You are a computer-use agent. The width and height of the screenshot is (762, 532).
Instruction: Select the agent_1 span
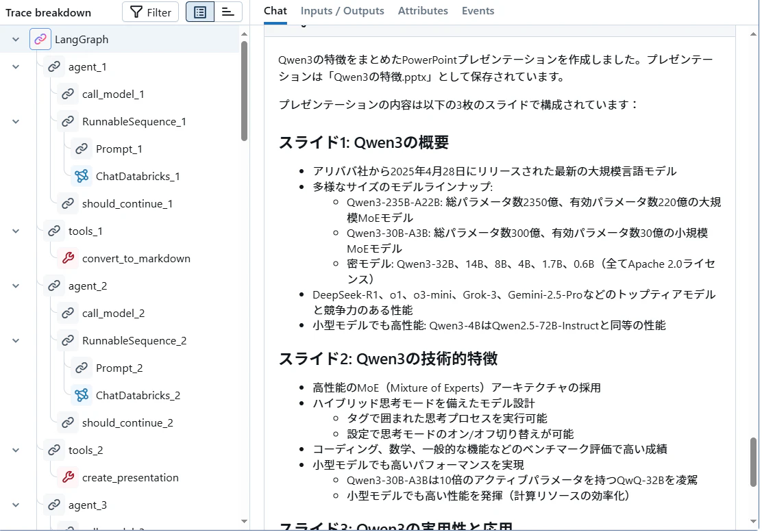[x=87, y=67]
